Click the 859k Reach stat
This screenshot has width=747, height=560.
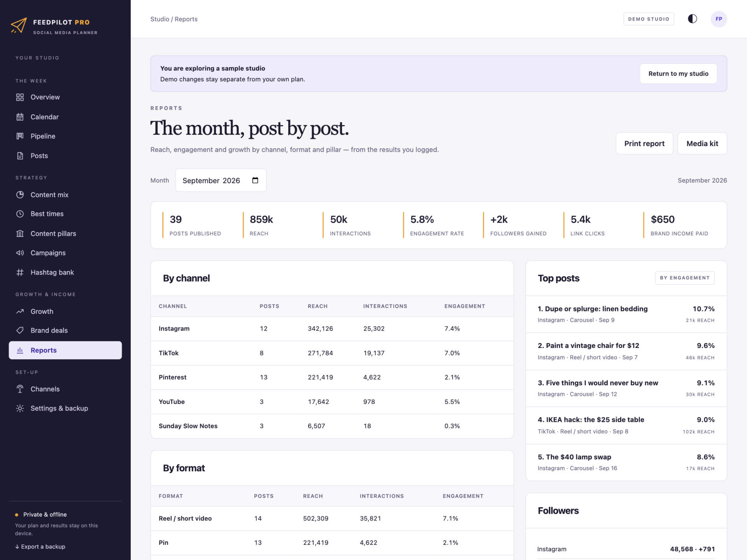point(261,225)
